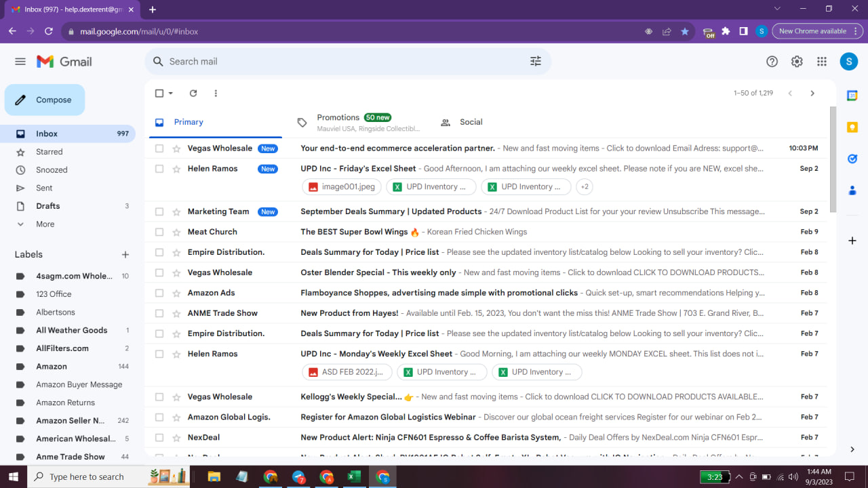Viewport: 868px width, 488px height.
Task: Open the Inbox folder
Action: coord(68,134)
